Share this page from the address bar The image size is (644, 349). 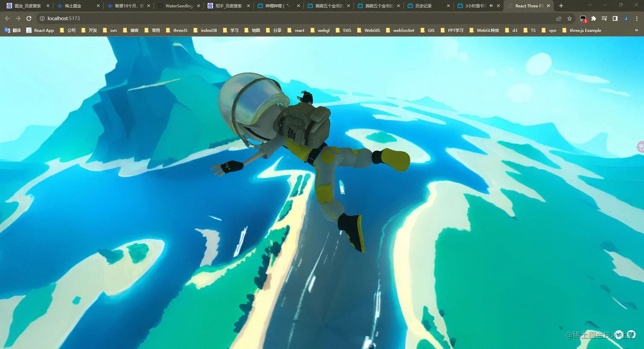pyautogui.click(x=558, y=18)
